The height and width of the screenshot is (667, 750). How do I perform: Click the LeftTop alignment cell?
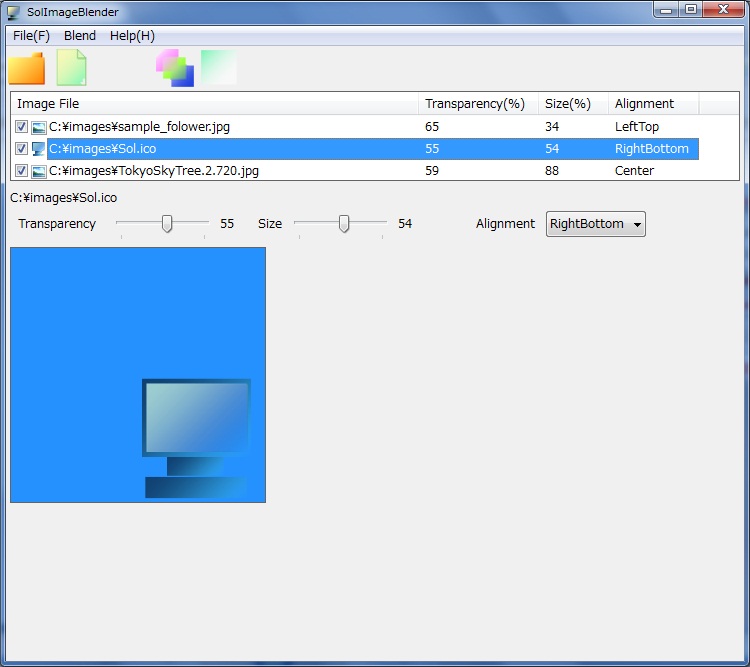637,127
